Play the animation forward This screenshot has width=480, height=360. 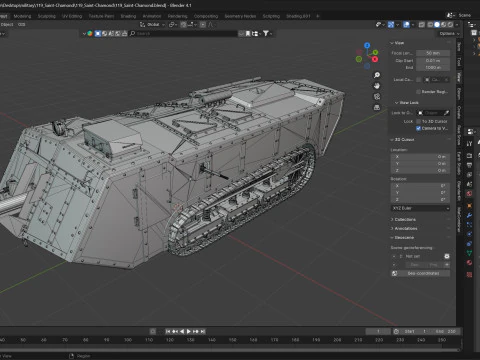coord(189,331)
